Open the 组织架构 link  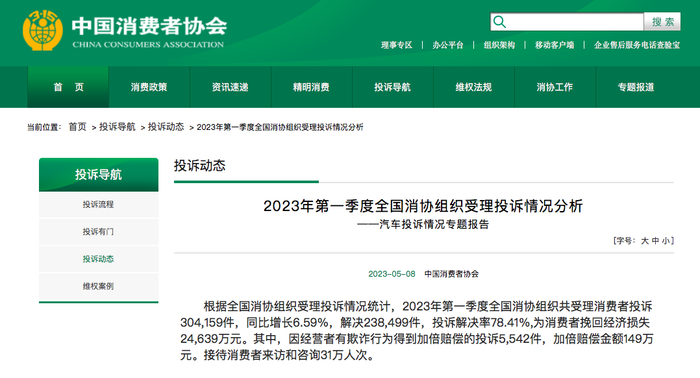coord(499,45)
